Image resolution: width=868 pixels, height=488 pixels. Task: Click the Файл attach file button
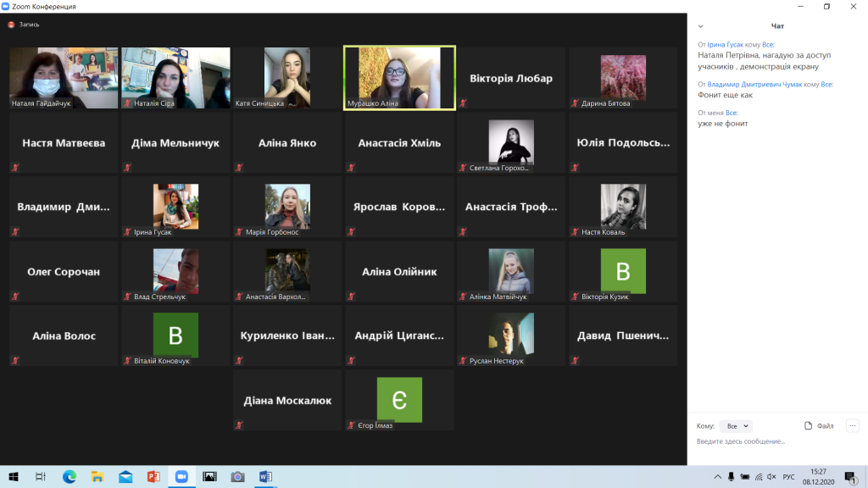pyautogui.click(x=819, y=426)
